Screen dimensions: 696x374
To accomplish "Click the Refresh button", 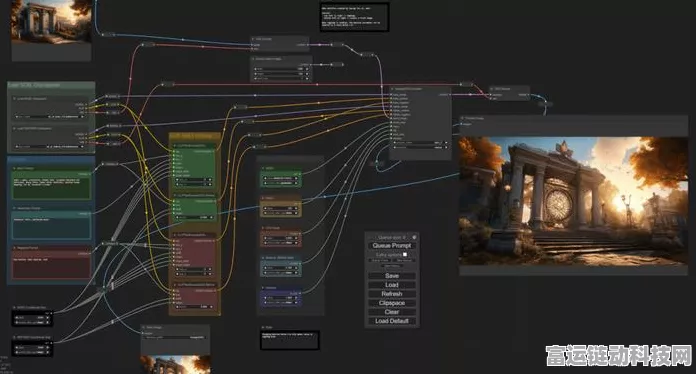I will point(392,294).
